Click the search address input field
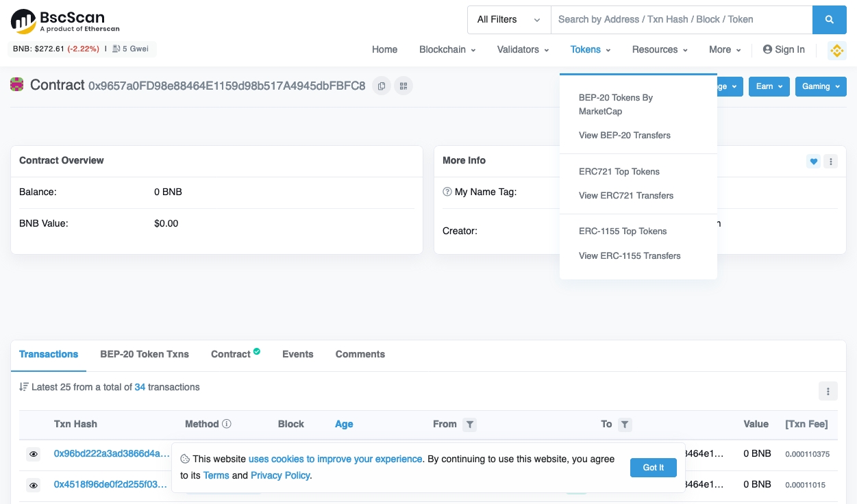857x504 pixels. 681,20
